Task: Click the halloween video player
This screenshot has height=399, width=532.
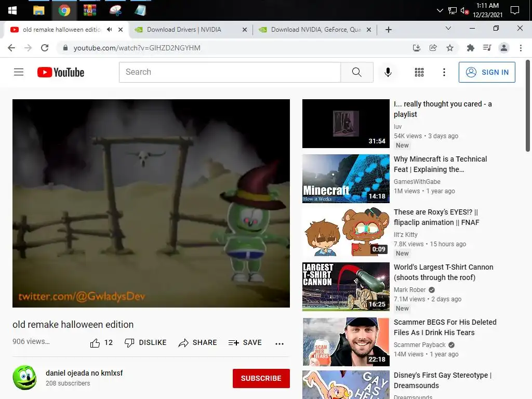Action: click(x=151, y=203)
